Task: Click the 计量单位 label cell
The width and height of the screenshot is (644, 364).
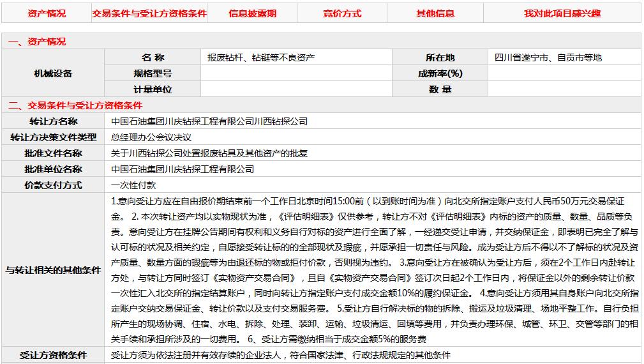Action: pyautogui.click(x=153, y=89)
